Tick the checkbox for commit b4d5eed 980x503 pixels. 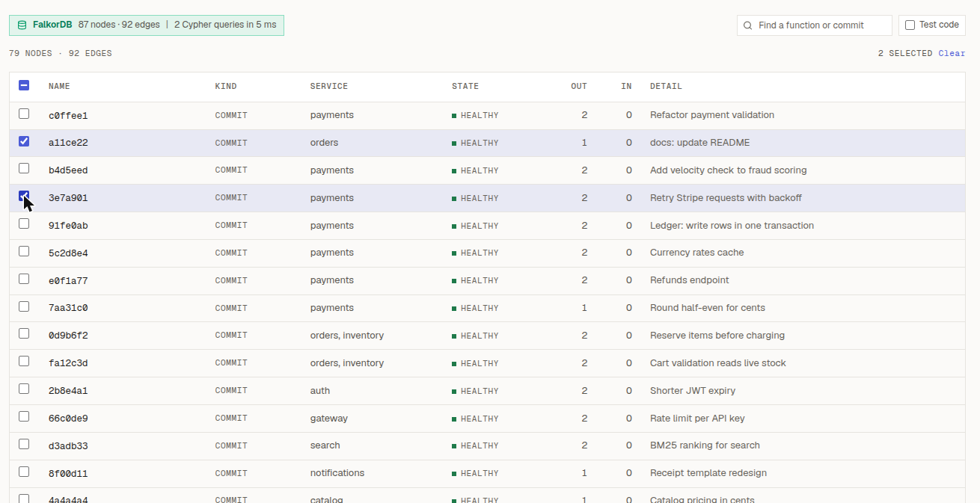click(24, 169)
